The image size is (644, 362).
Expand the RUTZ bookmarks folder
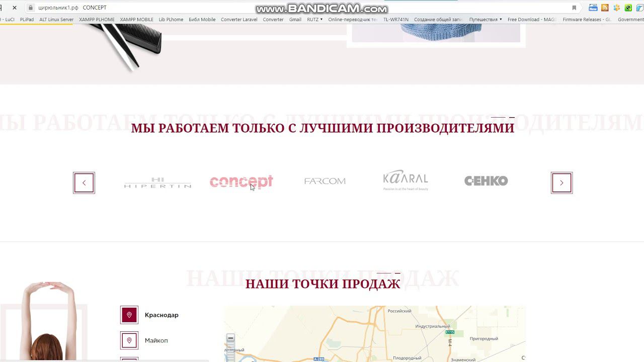click(x=315, y=20)
